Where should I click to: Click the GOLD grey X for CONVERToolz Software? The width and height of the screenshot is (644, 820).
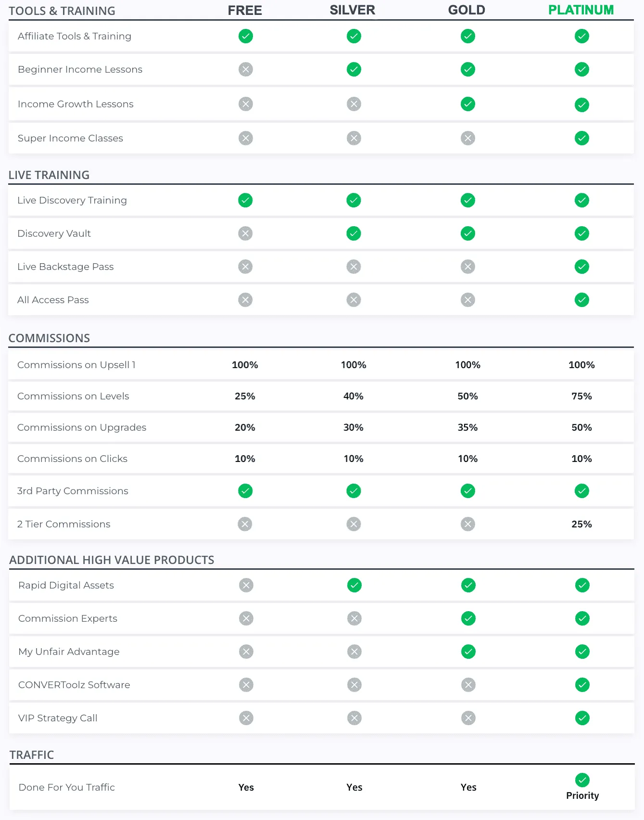468,685
